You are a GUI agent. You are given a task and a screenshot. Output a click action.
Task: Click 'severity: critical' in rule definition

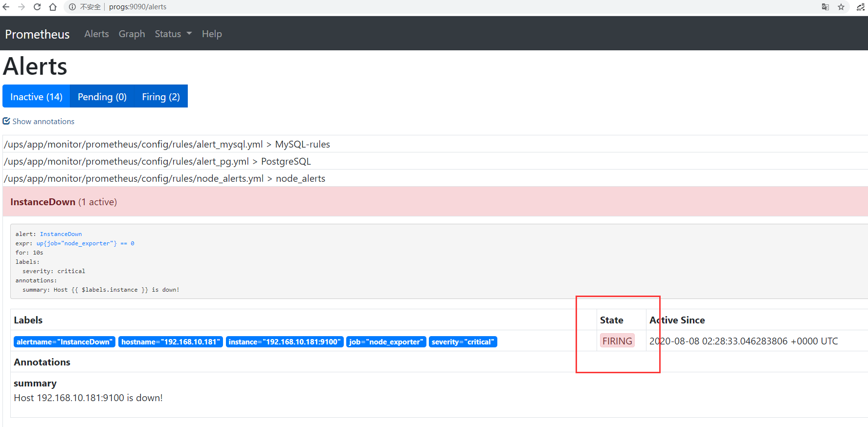54,271
